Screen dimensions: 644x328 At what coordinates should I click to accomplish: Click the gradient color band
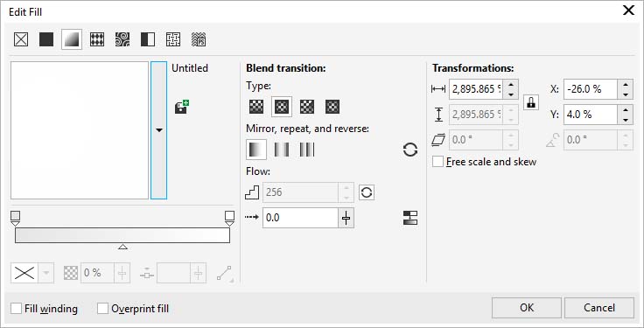click(x=122, y=235)
